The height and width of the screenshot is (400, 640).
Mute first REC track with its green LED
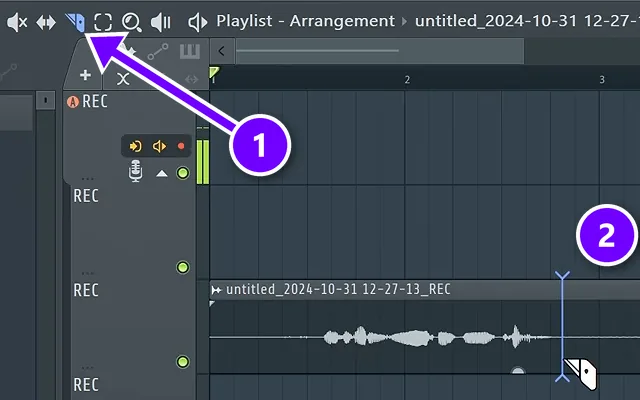pyautogui.click(x=183, y=173)
